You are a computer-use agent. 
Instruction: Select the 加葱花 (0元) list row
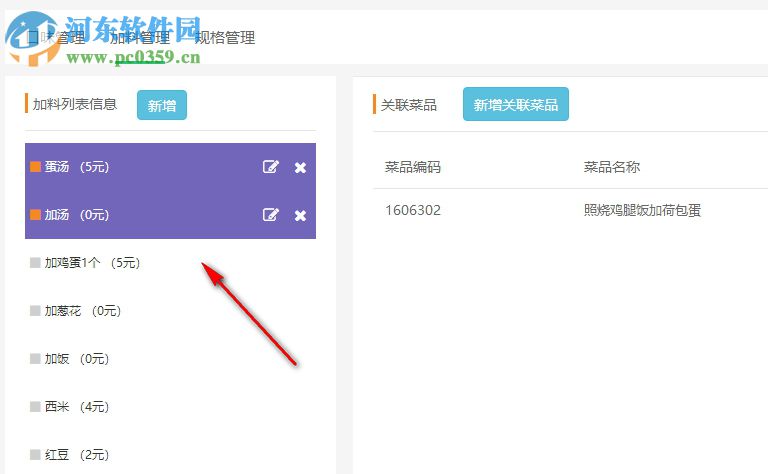coord(170,311)
